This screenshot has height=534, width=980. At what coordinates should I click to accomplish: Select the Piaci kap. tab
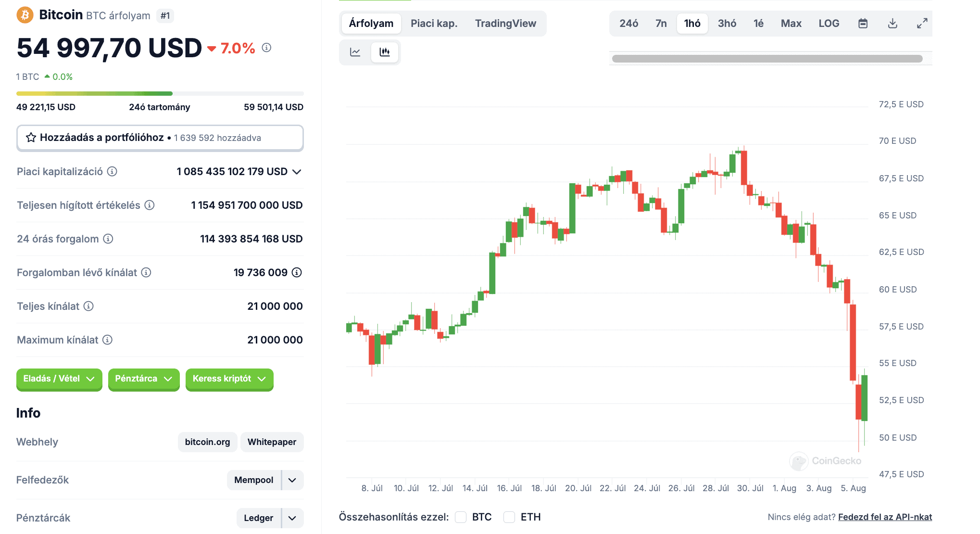tap(434, 23)
